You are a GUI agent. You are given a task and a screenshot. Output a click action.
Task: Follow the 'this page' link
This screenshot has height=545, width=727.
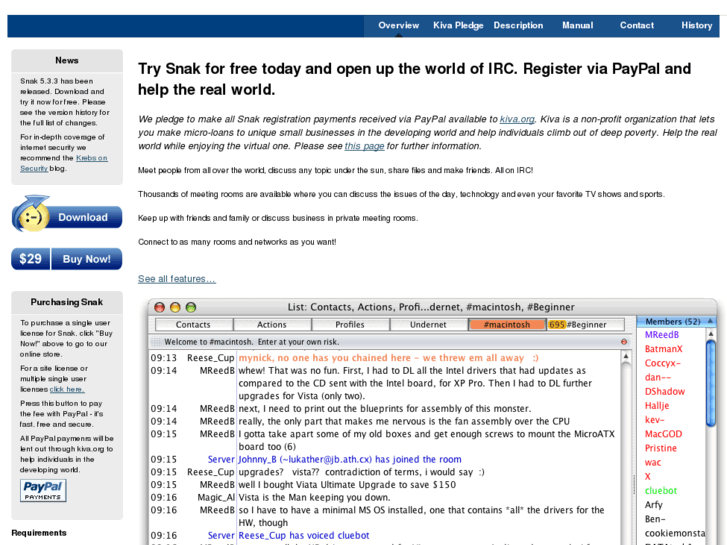[364, 146]
